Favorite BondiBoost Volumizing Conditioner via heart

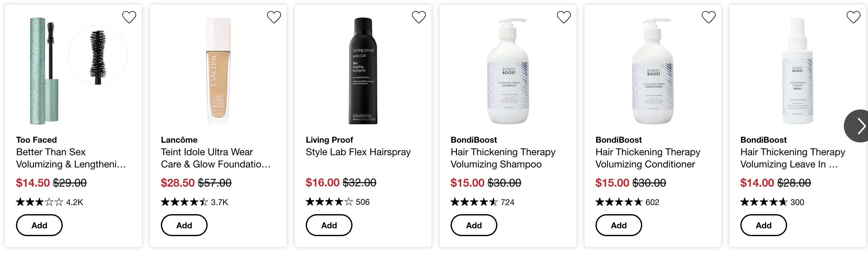(x=709, y=17)
